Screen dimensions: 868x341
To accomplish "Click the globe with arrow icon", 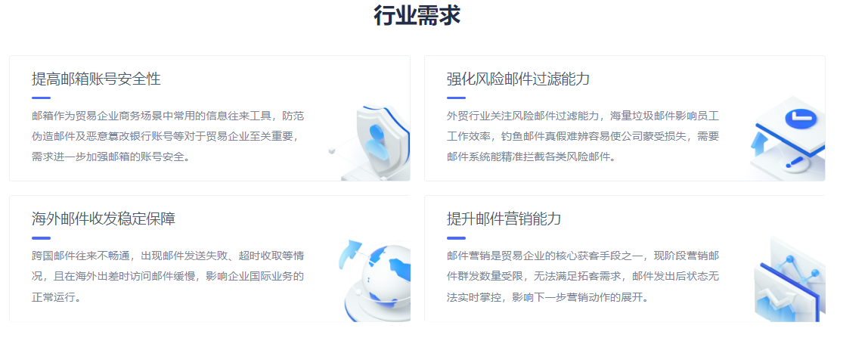I will tap(377, 280).
